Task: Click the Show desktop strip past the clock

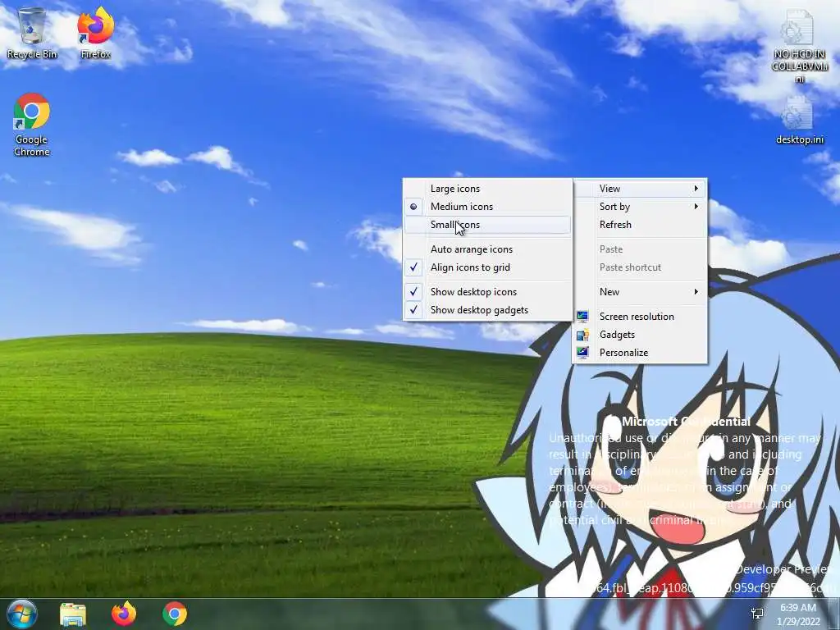Action: point(834,614)
